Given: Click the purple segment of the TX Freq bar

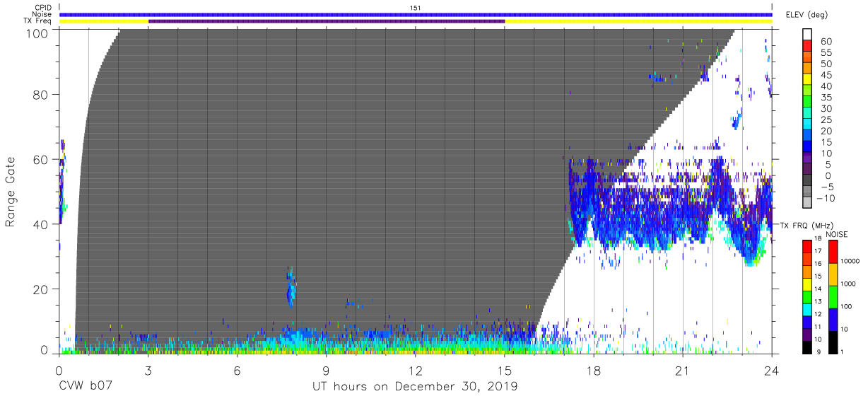Looking at the screenshot, I should point(327,21).
